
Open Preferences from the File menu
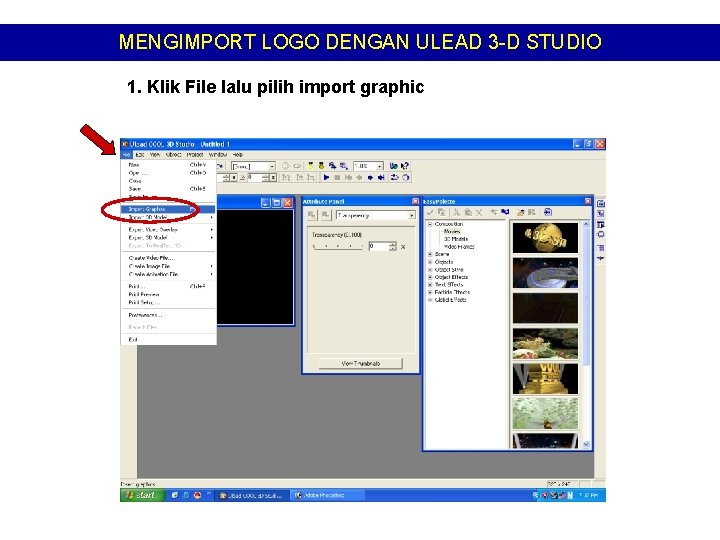coord(168,315)
